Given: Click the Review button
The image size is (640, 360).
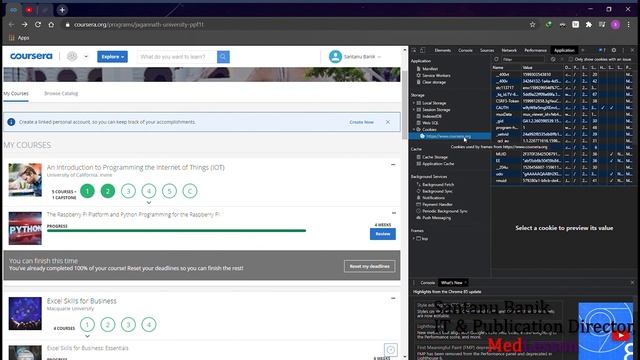Looking at the screenshot, I should (383, 234).
